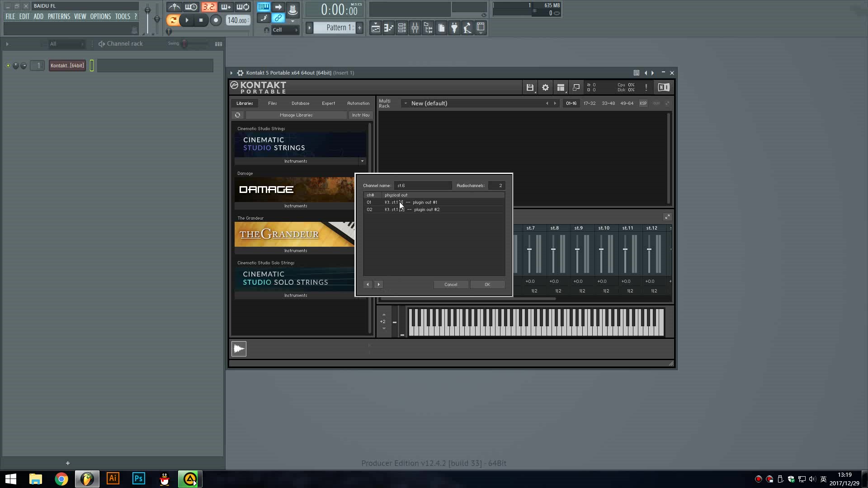Click the Instr Nav button

(361, 115)
